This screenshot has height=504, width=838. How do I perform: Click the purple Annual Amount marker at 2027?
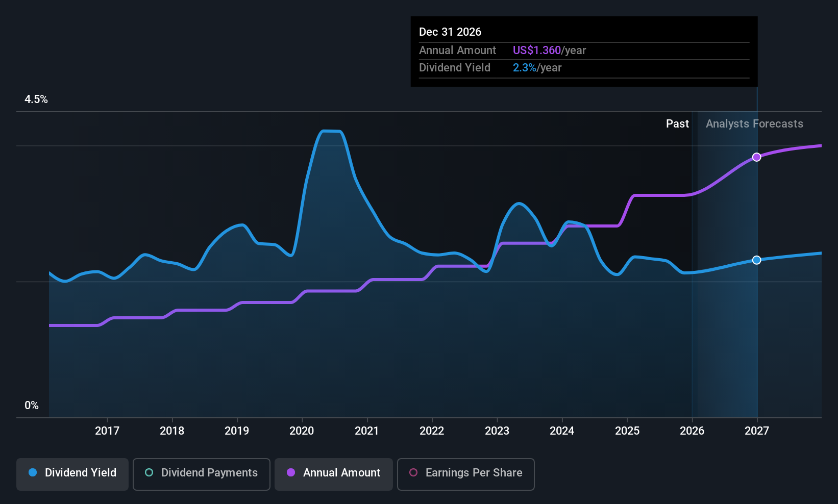(x=757, y=157)
